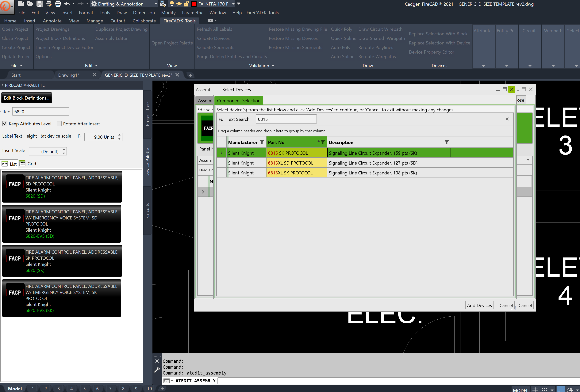Click the Open file folder icon

pyautogui.click(x=30, y=4)
